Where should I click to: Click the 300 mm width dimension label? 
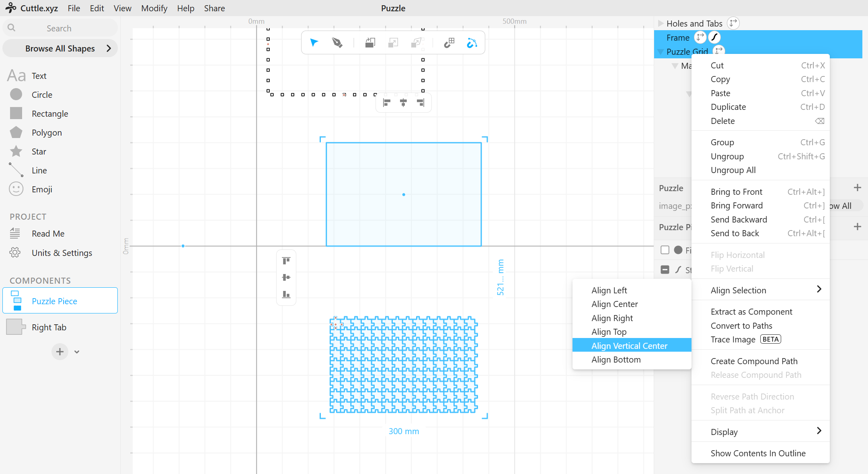[x=404, y=431]
